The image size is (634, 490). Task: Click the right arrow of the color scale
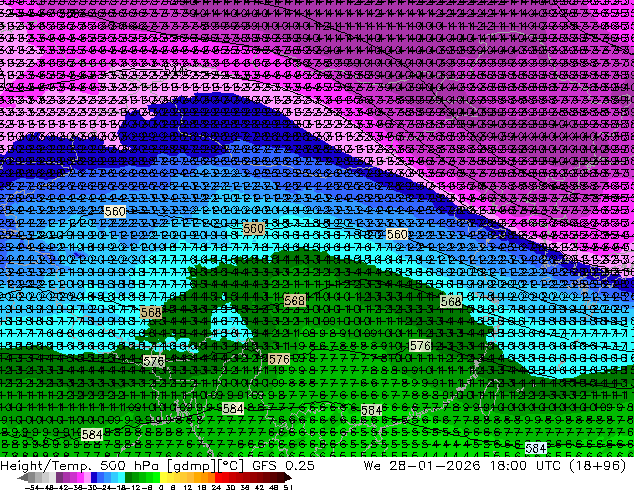coord(287,478)
